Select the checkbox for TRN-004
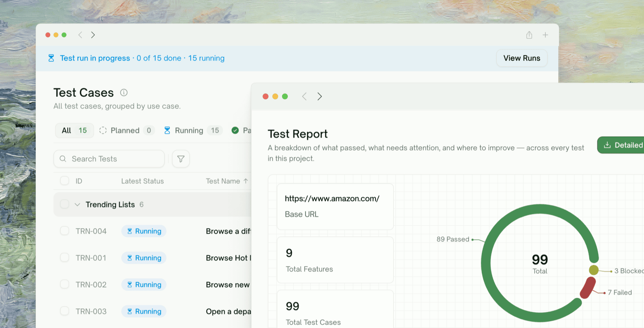This screenshot has width=644, height=328. click(x=64, y=230)
